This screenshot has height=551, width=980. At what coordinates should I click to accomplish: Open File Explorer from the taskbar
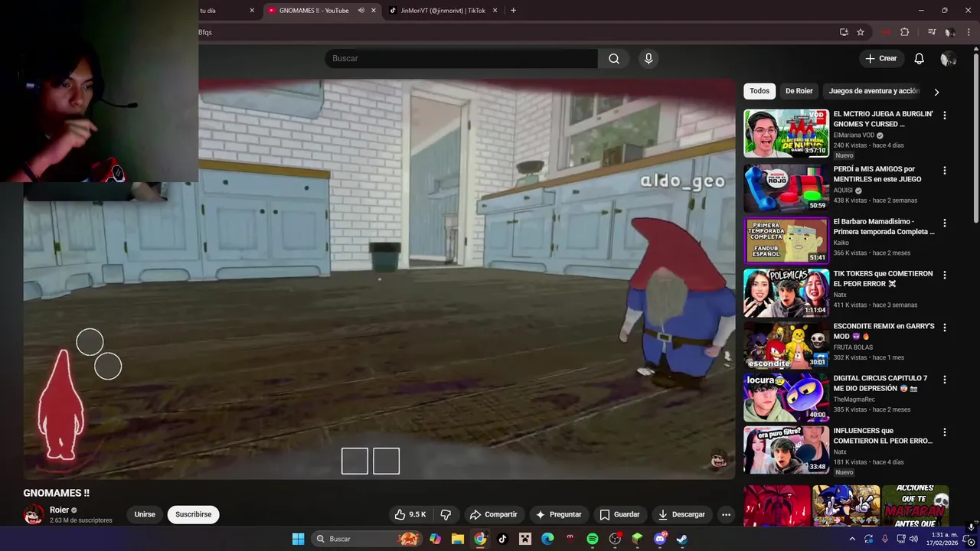tap(457, 539)
